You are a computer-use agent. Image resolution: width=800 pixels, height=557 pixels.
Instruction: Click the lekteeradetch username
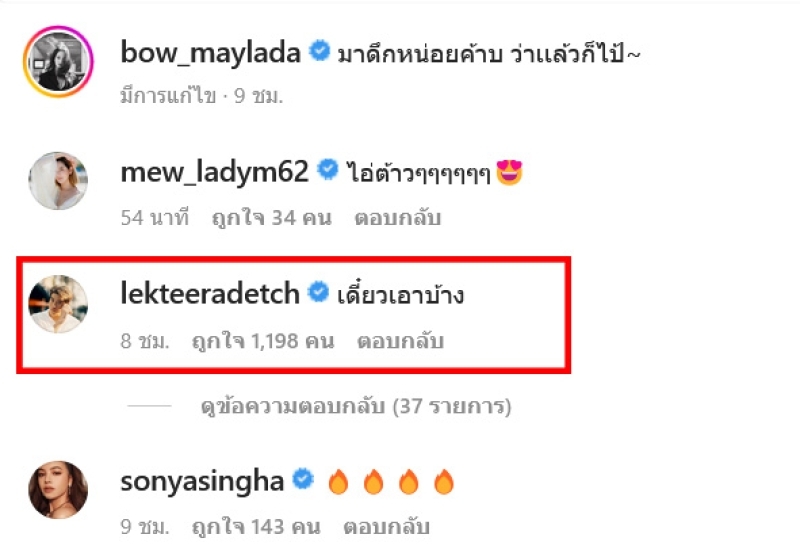210,293
